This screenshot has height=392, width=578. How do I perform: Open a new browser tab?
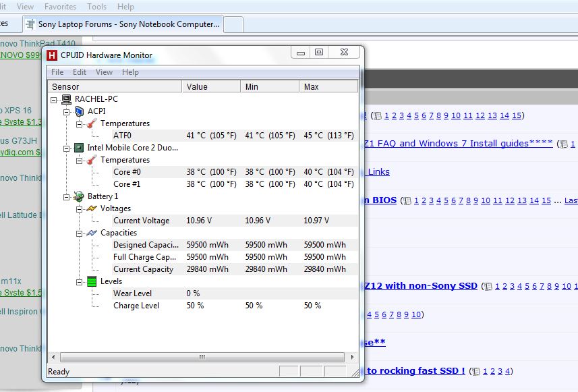(x=233, y=25)
